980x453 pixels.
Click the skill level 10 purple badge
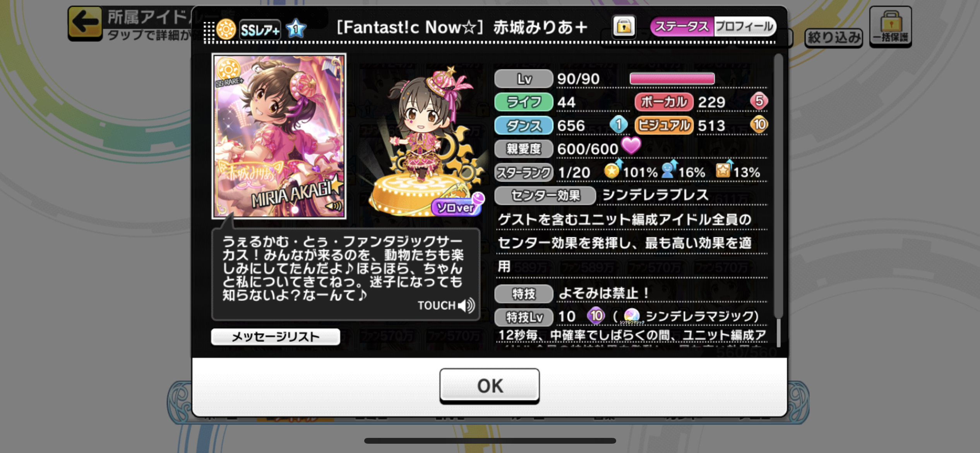click(596, 316)
